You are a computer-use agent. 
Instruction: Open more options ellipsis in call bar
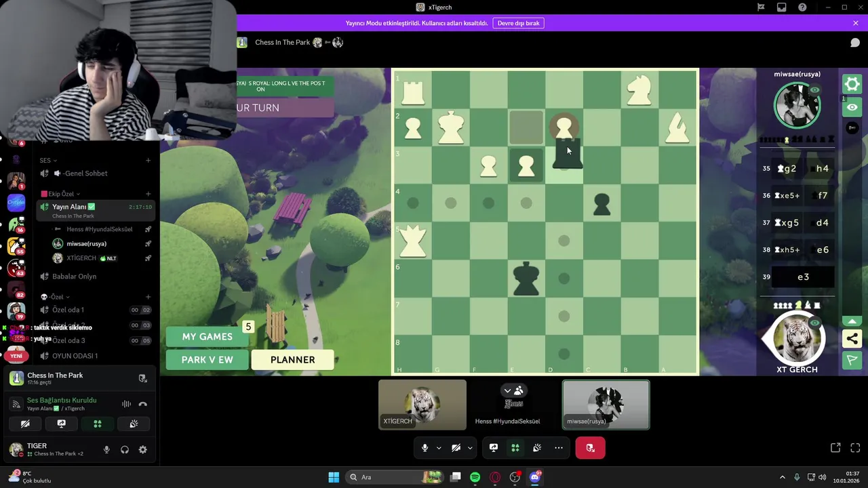559,447
